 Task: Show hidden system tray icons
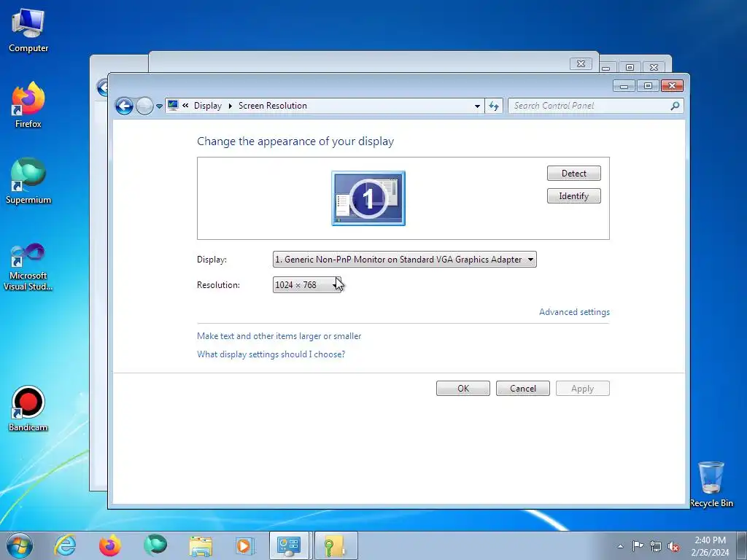tap(620, 546)
